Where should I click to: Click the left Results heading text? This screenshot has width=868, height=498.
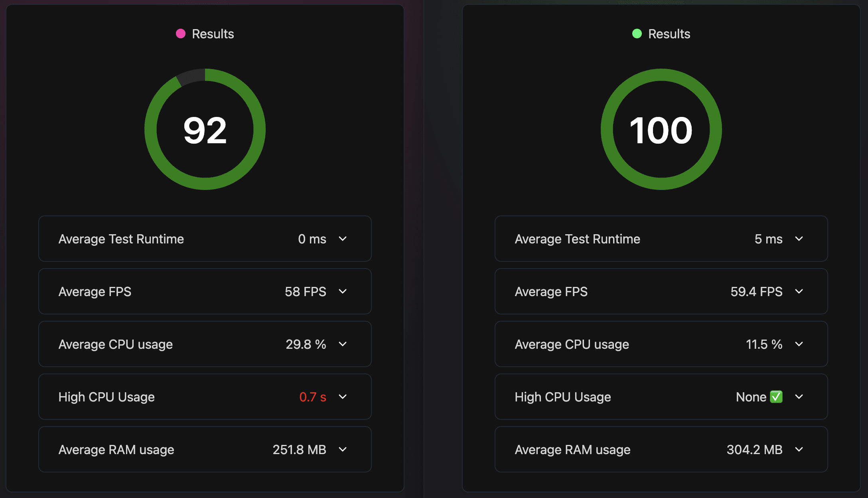[213, 34]
